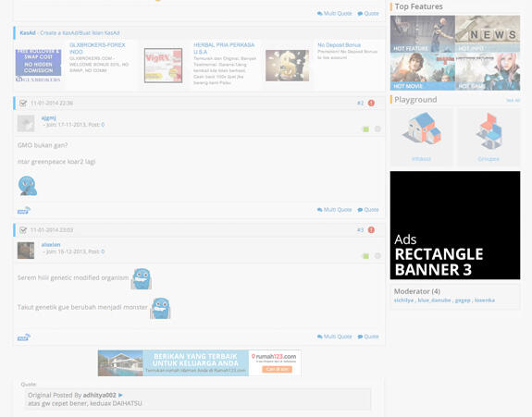This screenshot has width=532, height=417.
Task: Click the orange button in the rumah123 banner
Action: pyautogui.click(x=277, y=369)
